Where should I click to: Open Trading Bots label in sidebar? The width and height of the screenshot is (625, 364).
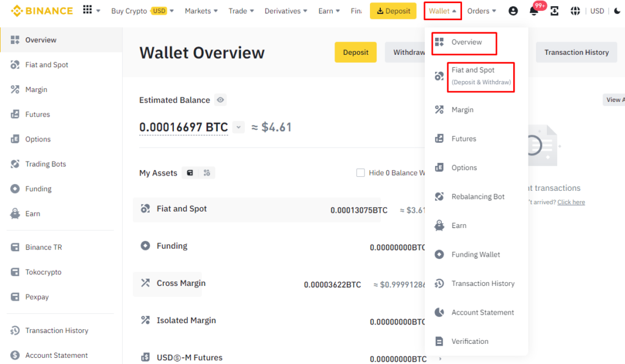45,163
